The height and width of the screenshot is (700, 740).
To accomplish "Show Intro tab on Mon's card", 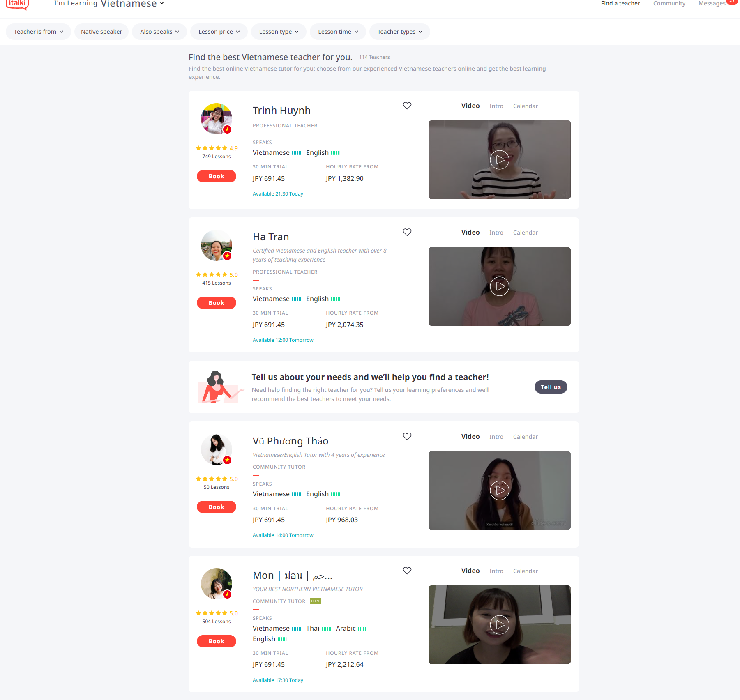I will click(496, 571).
